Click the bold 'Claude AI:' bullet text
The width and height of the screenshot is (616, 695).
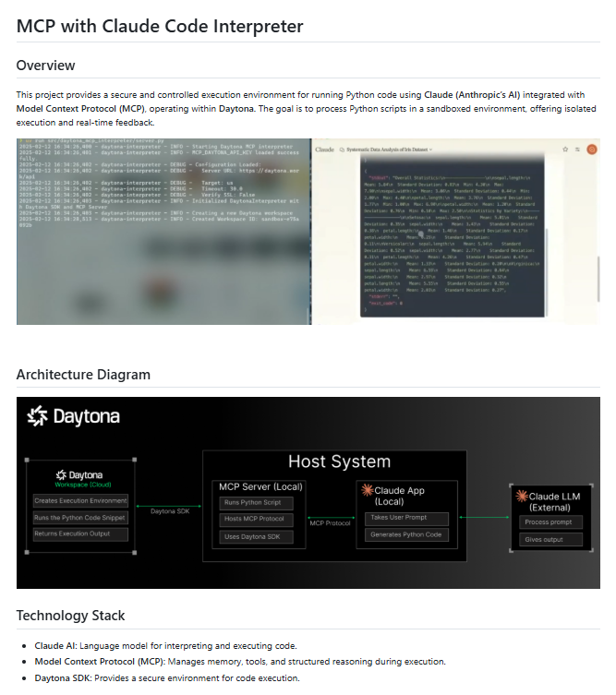tap(56, 646)
